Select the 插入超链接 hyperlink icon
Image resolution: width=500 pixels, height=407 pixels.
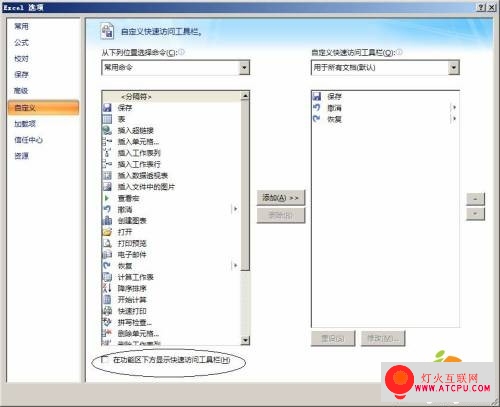pos(107,130)
